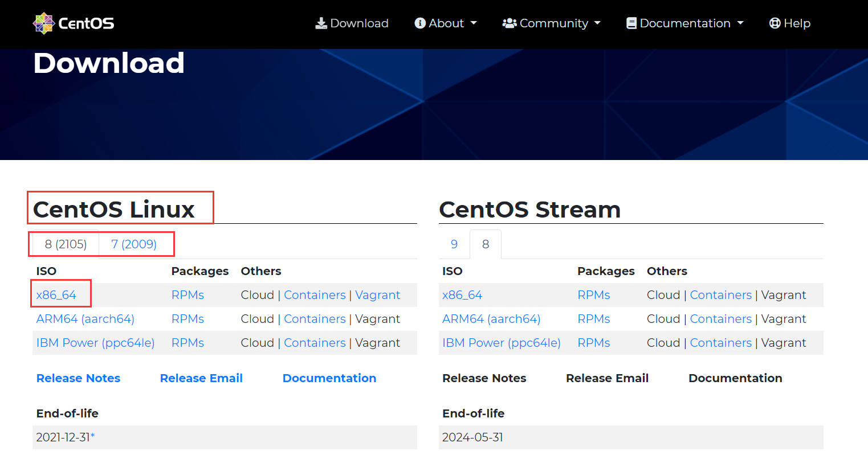Click Vagrant text in CentOS Linux ARM64 row
The width and height of the screenshot is (868, 459).
click(x=378, y=319)
